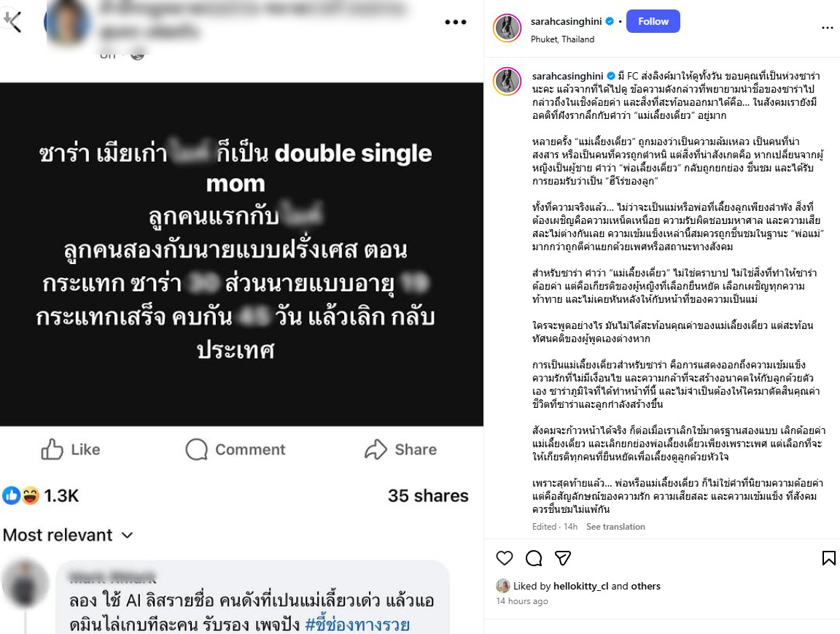Open Instagram comments with the speech bubble icon
Image resolution: width=840 pixels, height=634 pixels.
534,558
